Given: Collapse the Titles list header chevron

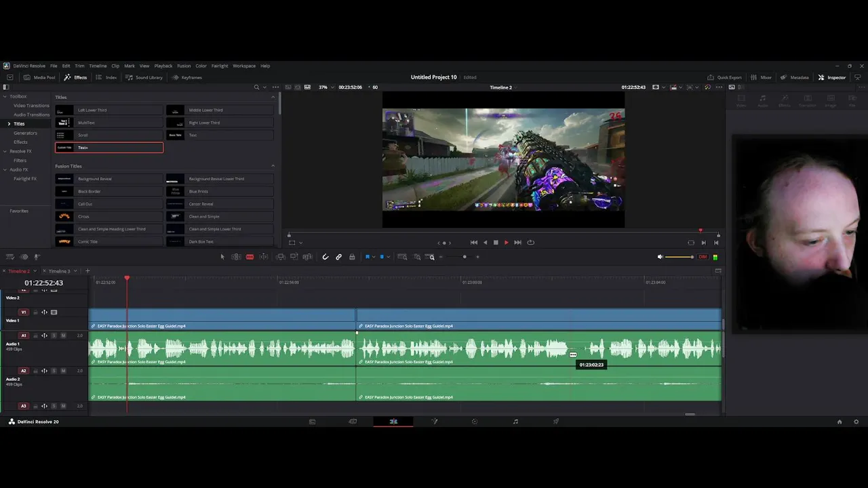Looking at the screenshot, I should click(x=273, y=97).
